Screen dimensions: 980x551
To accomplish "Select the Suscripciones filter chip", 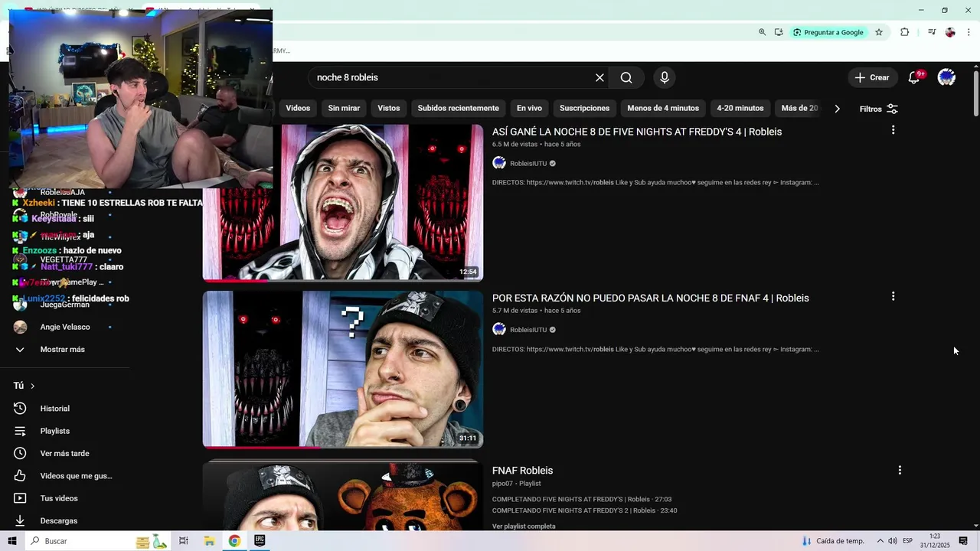I will pyautogui.click(x=584, y=108).
